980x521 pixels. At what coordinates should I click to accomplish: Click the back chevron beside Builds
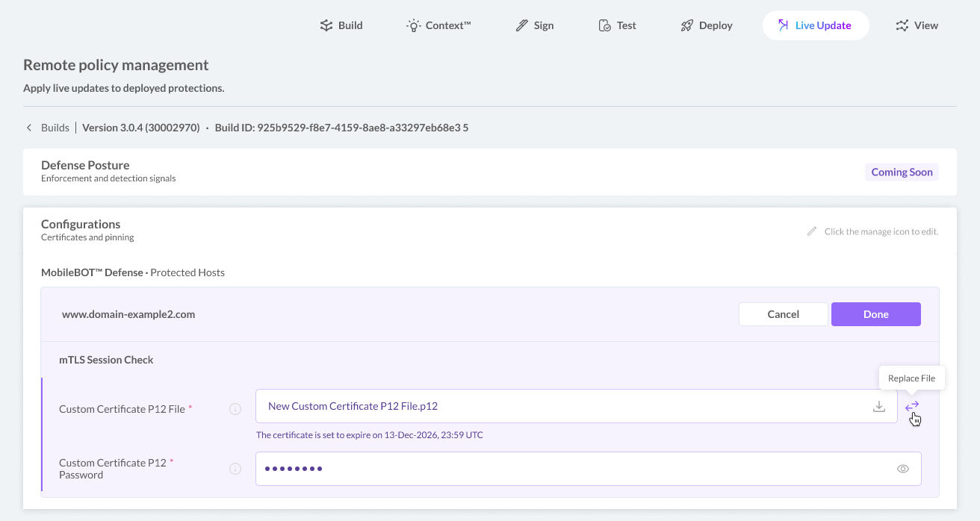(x=29, y=128)
